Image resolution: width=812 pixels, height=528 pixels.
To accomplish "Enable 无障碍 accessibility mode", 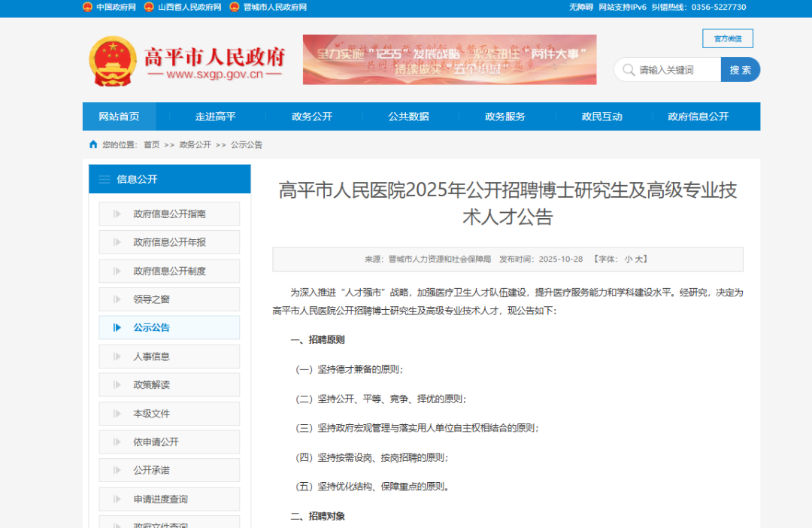I will [580, 7].
